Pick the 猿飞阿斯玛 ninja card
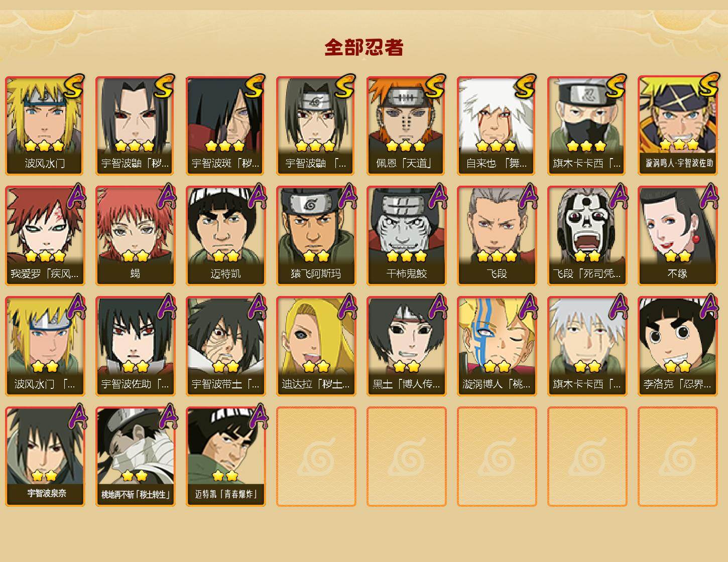This screenshot has height=562, width=728. [x=316, y=236]
